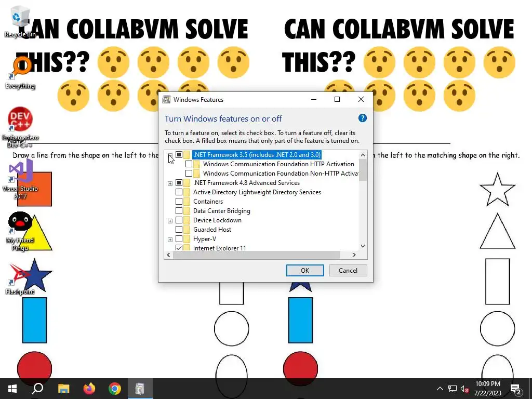The height and width of the screenshot is (399, 532).
Task: Click the vertical scrollbar thumb in feature list
Action: [363, 170]
